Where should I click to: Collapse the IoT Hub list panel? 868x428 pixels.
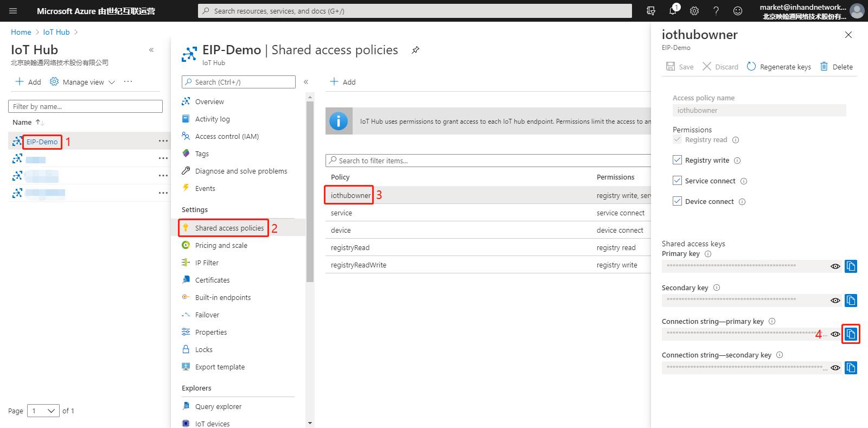click(x=151, y=50)
